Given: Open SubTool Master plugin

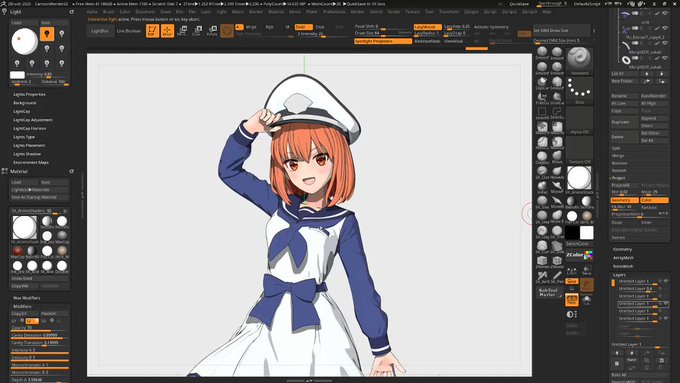Looking at the screenshot, I should [548, 292].
